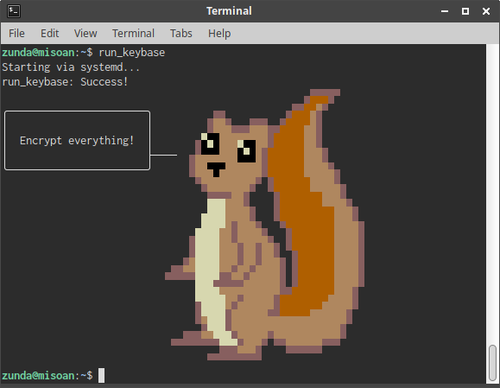
Task: Maximize the Terminal window
Action: tap(465, 11)
